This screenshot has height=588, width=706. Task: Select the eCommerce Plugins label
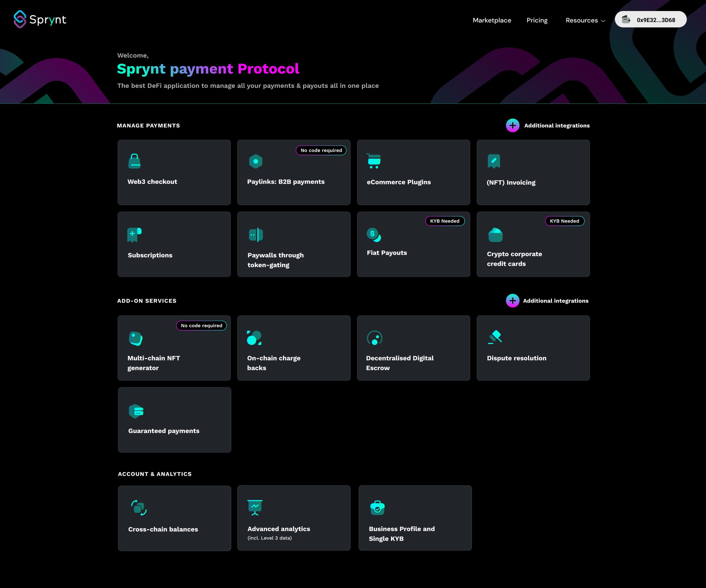pyautogui.click(x=399, y=182)
